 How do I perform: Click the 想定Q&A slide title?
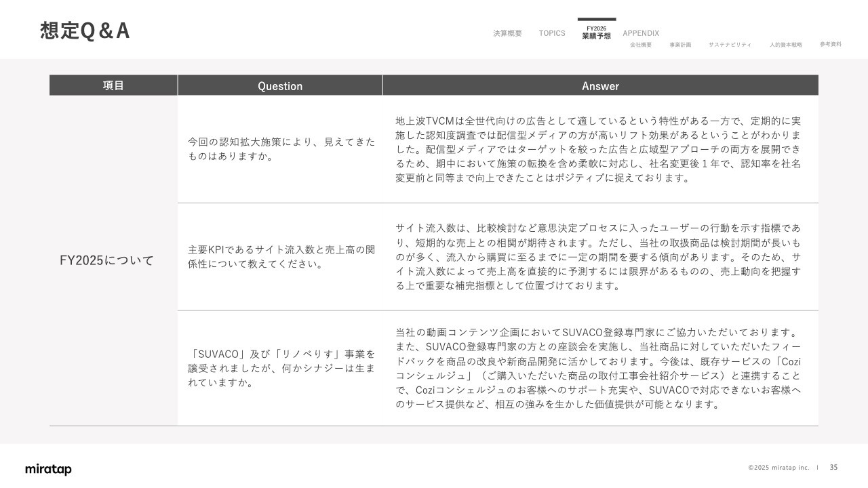[x=85, y=31]
